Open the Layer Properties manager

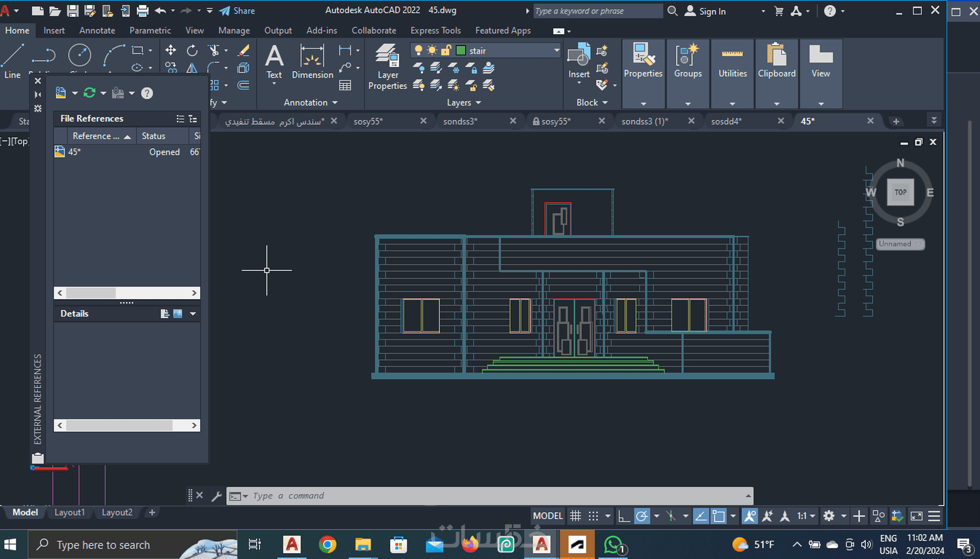(x=387, y=67)
